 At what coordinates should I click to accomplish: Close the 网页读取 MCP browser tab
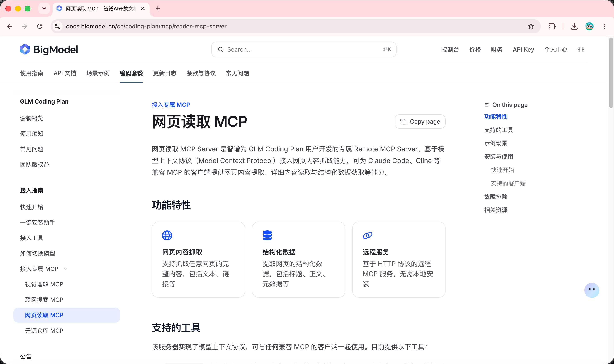point(143,9)
